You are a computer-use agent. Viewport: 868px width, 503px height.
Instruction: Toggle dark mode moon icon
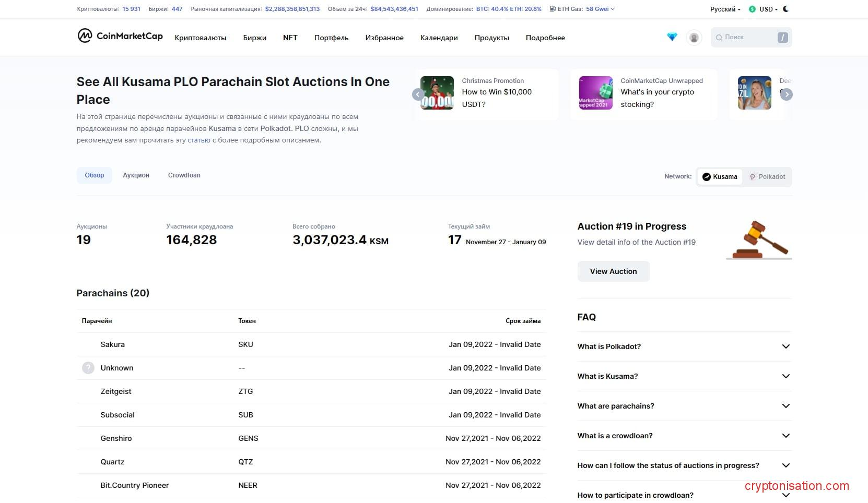coord(786,9)
